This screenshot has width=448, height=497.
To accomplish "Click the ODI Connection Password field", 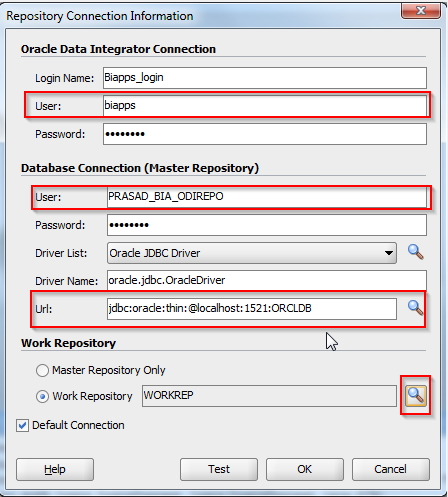I will coord(265,134).
